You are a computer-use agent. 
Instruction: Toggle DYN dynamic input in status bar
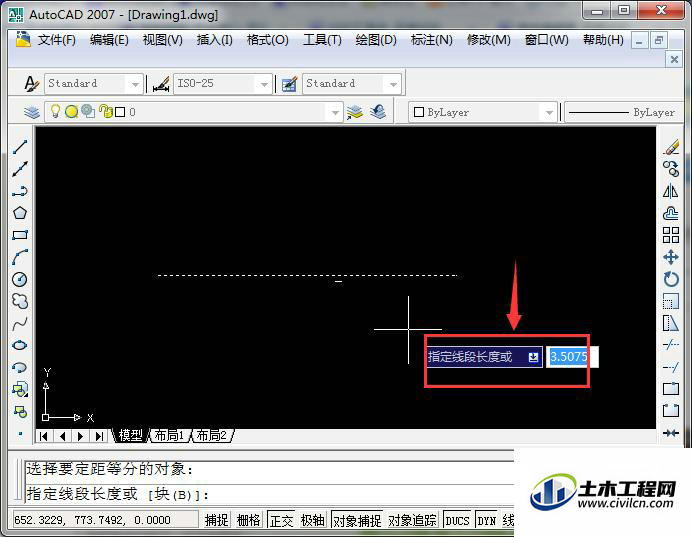(487, 521)
